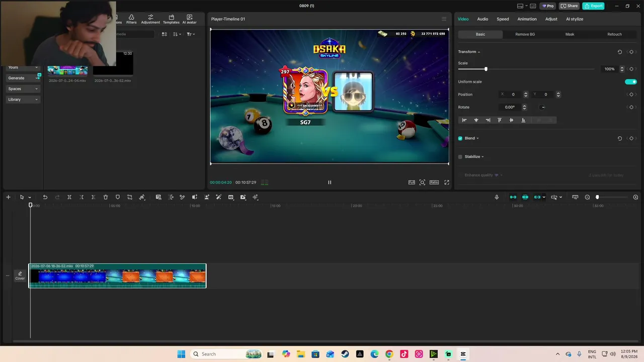Open the player menu icon

tap(444, 19)
